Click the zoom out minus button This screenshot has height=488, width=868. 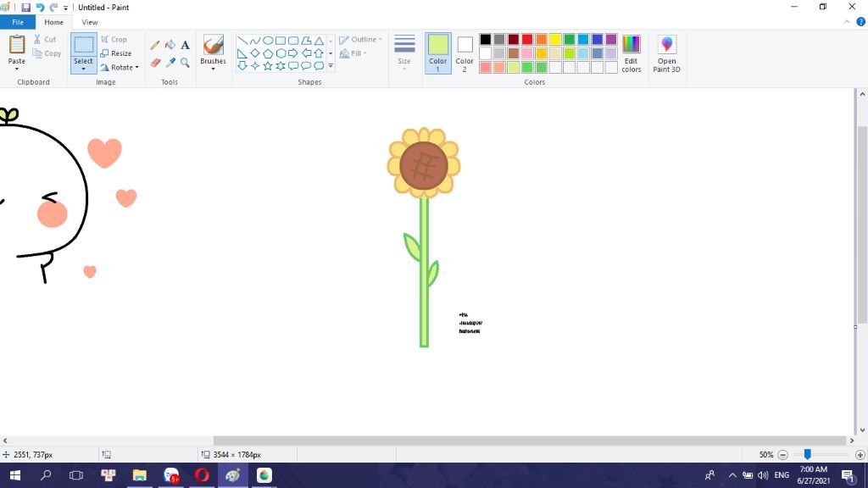pos(782,455)
